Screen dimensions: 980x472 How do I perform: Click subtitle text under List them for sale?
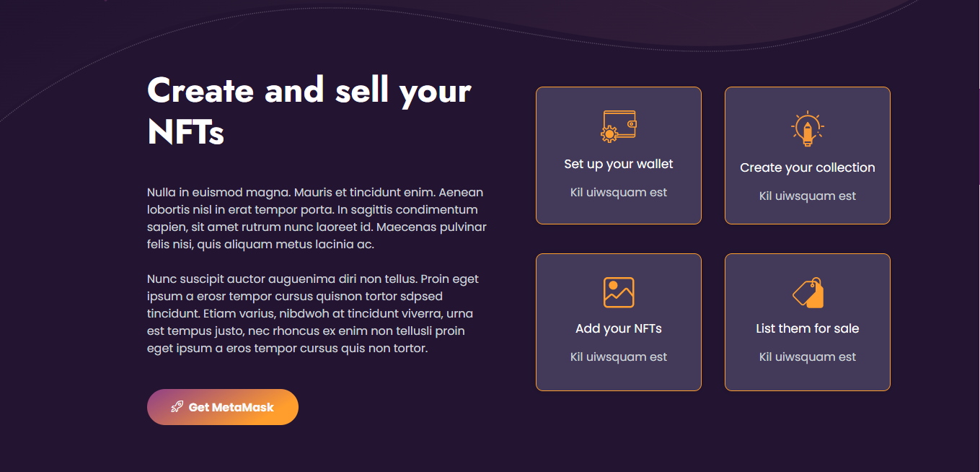point(807,357)
